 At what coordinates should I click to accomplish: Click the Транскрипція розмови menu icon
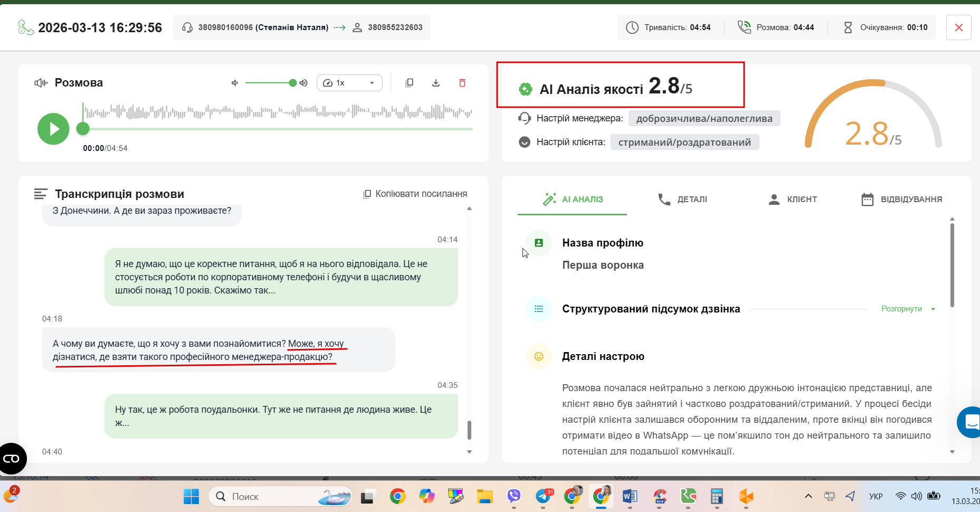41,194
